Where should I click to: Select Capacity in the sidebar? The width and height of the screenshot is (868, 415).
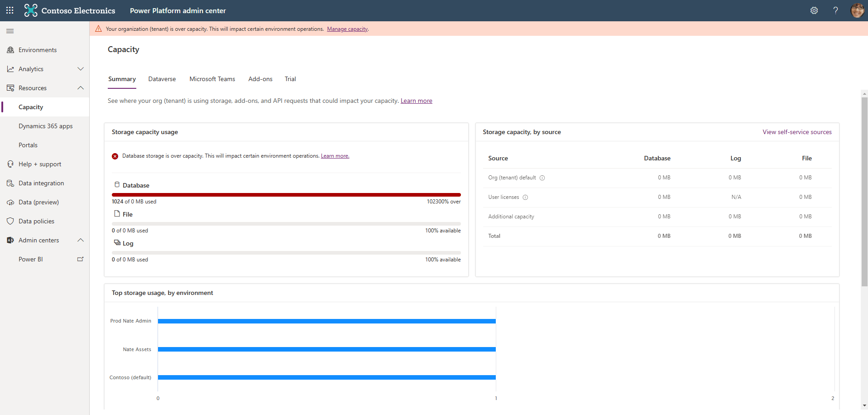(45, 107)
